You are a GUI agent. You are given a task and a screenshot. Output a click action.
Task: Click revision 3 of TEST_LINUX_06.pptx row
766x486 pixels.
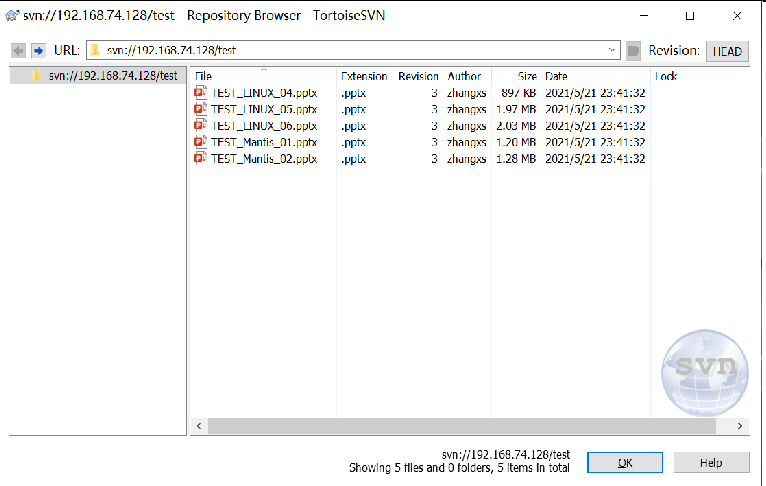coord(434,126)
